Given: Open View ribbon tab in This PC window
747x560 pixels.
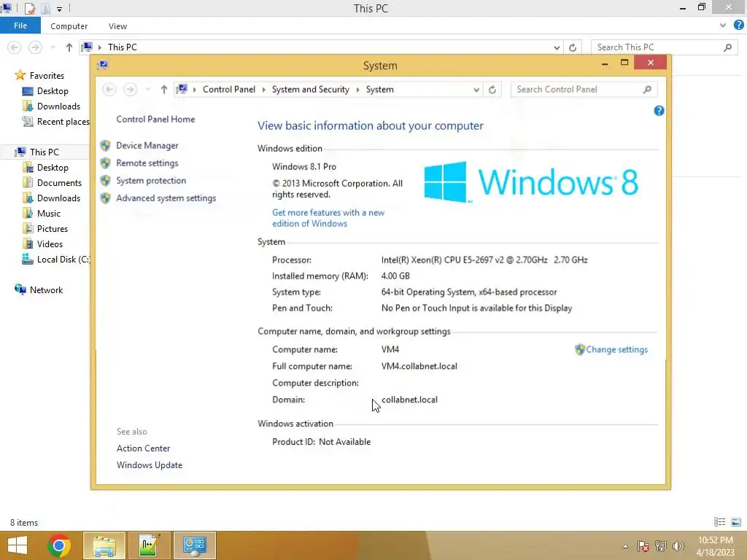Looking at the screenshot, I should click(117, 26).
